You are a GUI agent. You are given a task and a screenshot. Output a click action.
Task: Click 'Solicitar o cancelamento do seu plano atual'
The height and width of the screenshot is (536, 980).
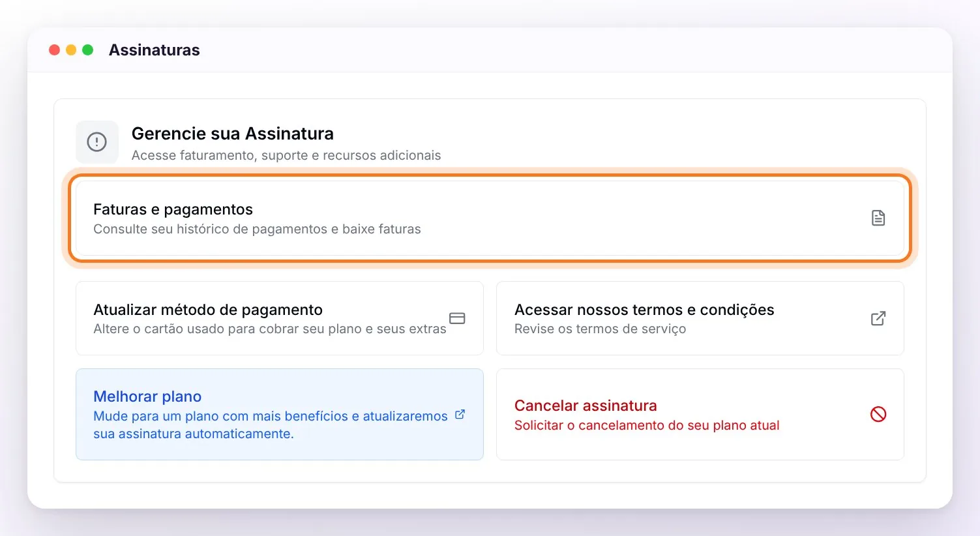pyautogui.click(x=647, y=425)
